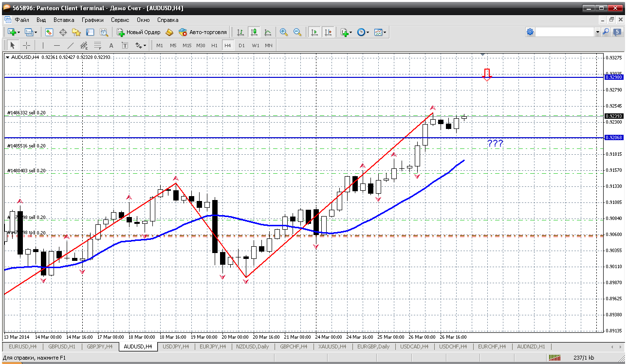Screen dimensions: 627x364
Task: Open the Графики menu
Action: pyautogui.click(x=92, y=20)
